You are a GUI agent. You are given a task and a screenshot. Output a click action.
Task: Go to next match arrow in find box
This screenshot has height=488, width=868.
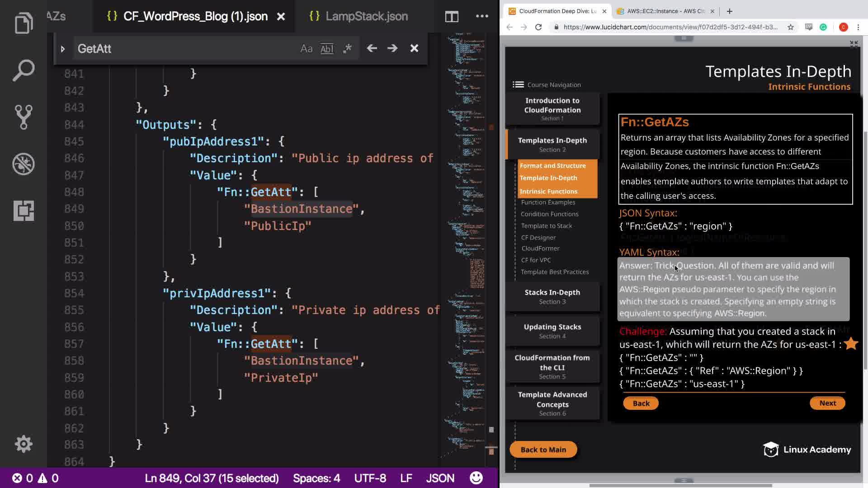coord(392,48)
